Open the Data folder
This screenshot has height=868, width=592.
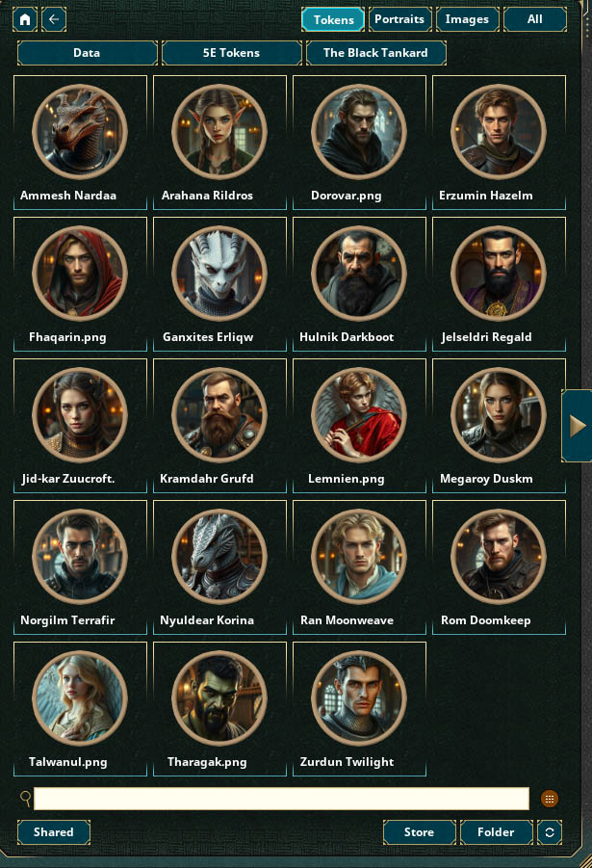[87, 53]
